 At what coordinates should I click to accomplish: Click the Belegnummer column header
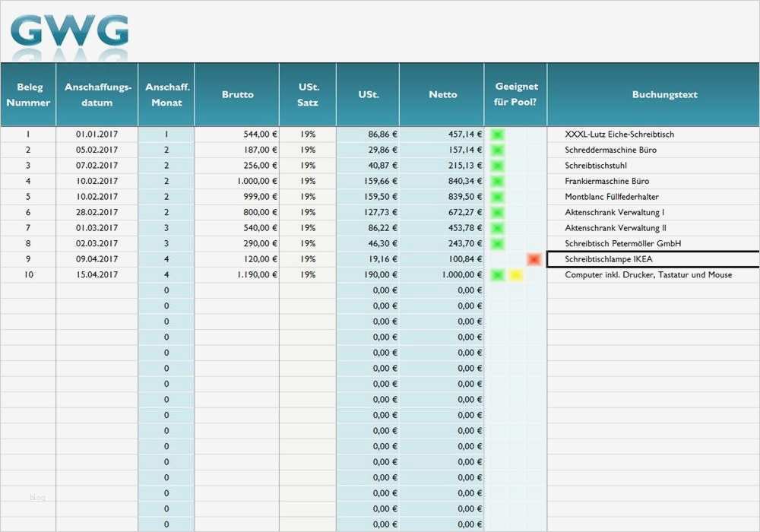tap(28, 94)
